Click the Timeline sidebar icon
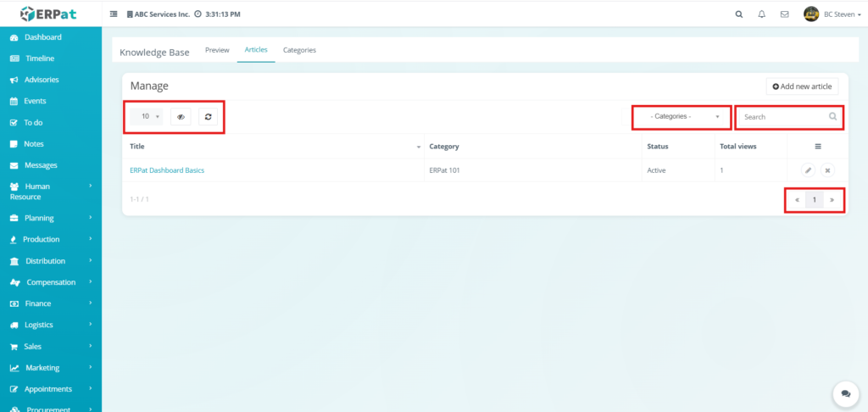868x412 pixels. coord(15,58)
